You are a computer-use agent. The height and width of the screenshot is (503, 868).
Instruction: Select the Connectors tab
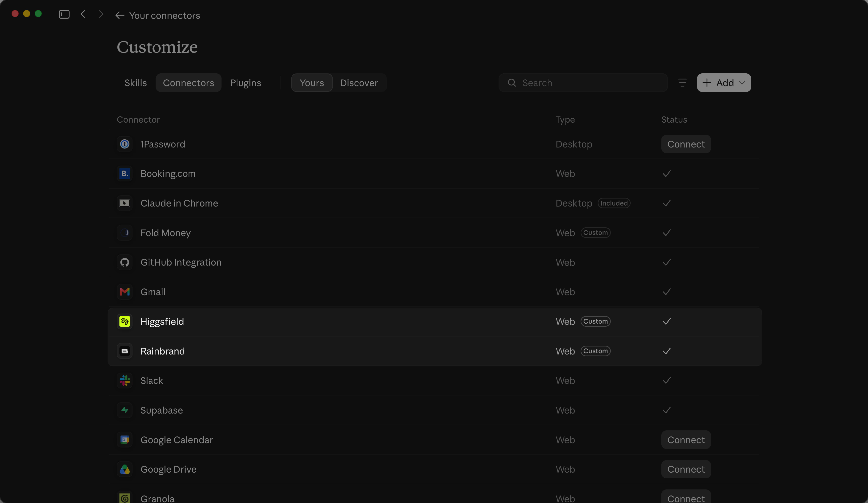(x=188, y=83)
